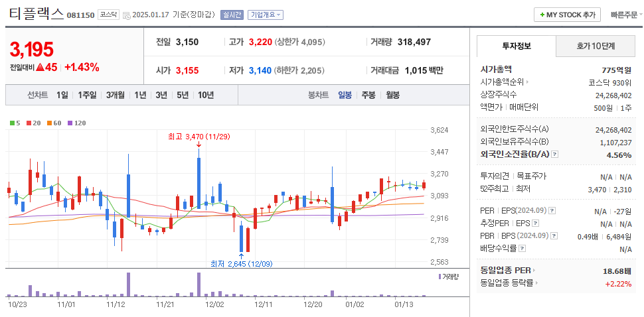644x317 pixels.
Task: Select the 주봉 candlestick chart
Action: (x=368, y=95)
